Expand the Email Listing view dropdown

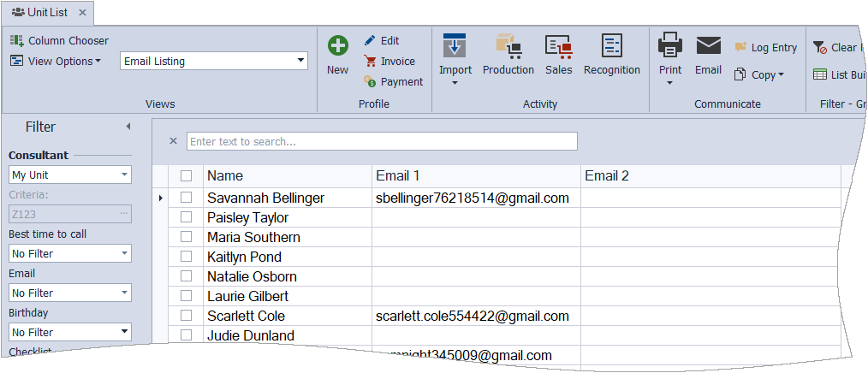tap(300, 61)
